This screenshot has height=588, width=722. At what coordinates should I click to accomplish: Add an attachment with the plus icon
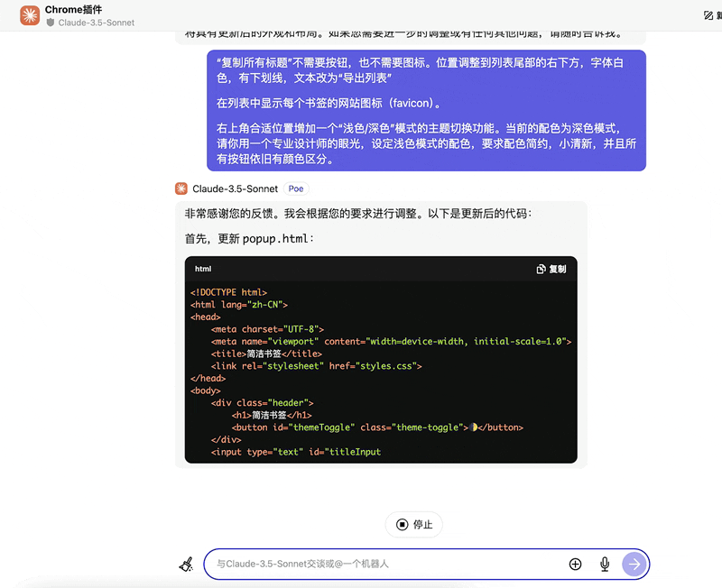[575, 564]
